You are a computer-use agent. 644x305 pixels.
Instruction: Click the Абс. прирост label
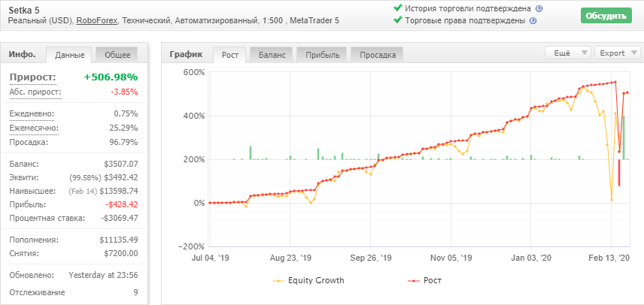tap(35, 92)
